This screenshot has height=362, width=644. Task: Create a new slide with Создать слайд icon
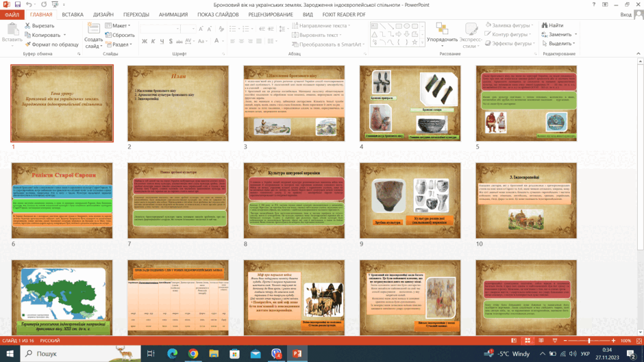(x=94, y=29)
